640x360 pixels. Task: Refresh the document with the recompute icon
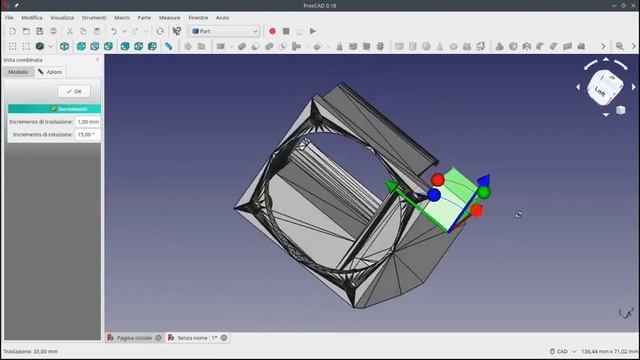click(x=160, y=31)
